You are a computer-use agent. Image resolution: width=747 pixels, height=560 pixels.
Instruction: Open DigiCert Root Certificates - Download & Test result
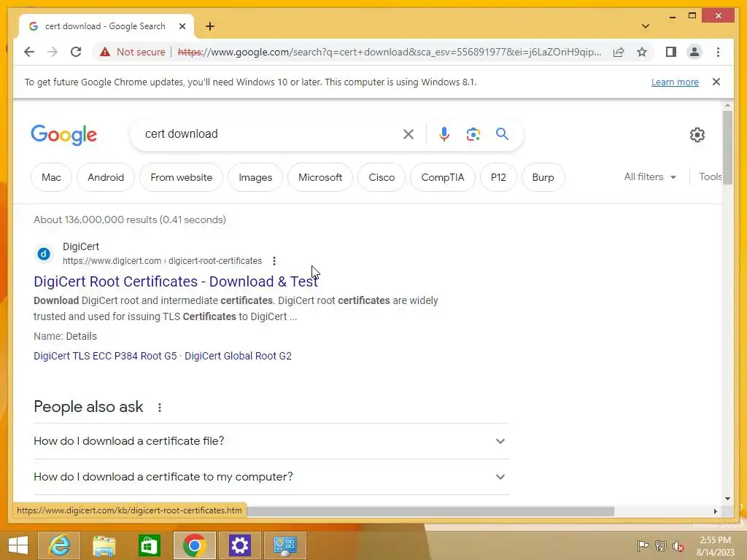click(x=176, y=281)
